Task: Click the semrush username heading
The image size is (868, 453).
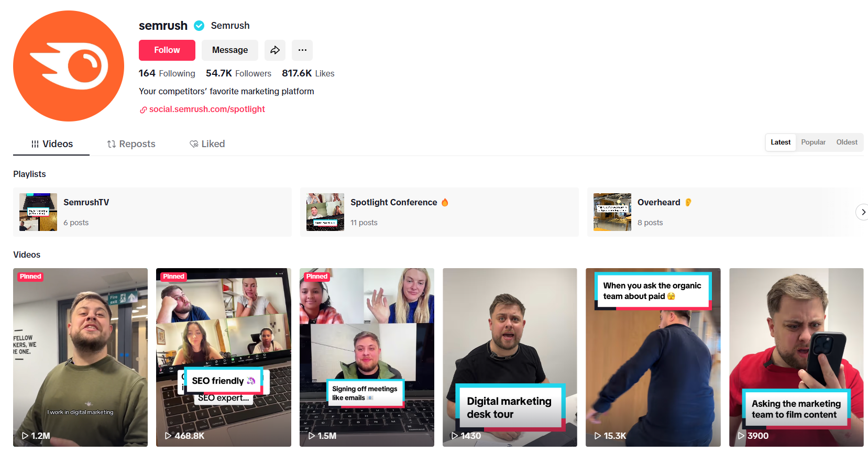Action: [x=163, y=26]
